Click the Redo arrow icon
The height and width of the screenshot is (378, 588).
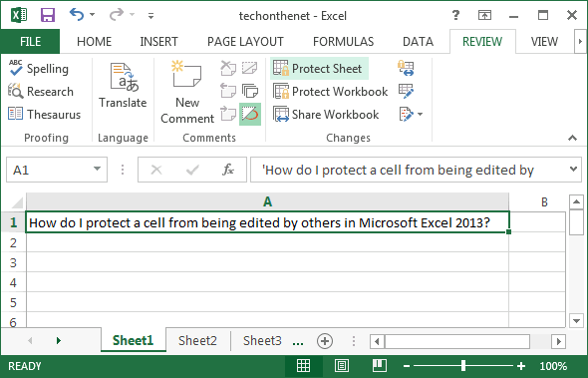pos(117,15)
